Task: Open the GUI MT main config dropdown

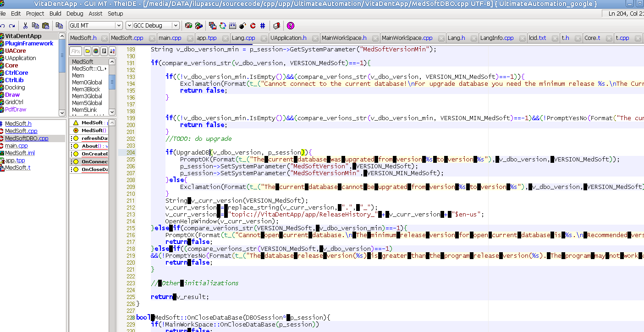Action: point(118,26)
